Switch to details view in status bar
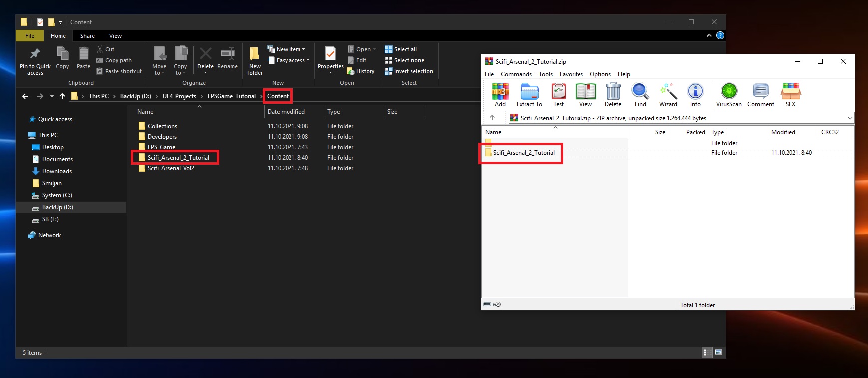Screen dimensions: 868x378 tap(707, 352)
